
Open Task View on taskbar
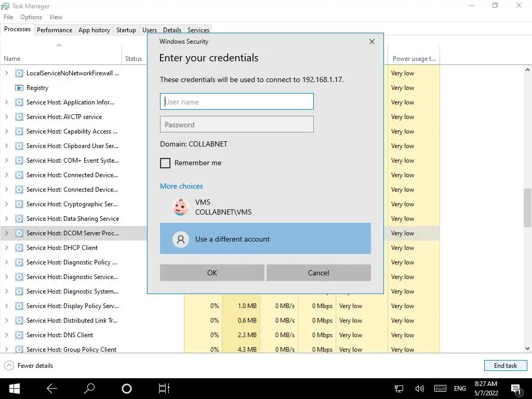point(164,389)
